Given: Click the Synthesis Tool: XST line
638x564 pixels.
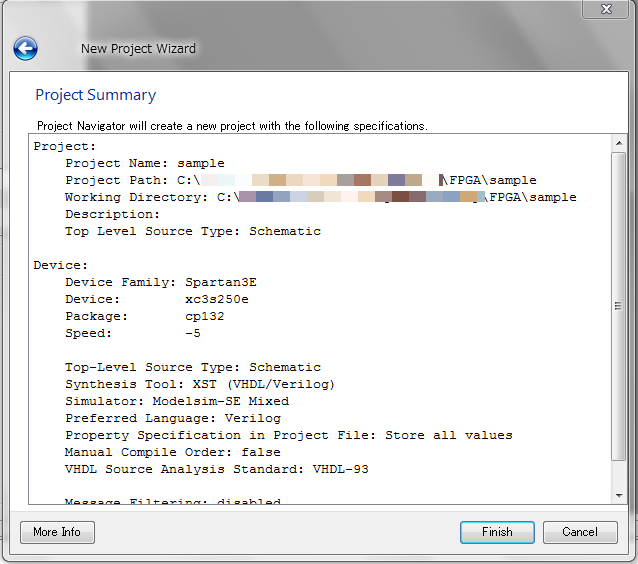Looking at the screenshot, I should point(200,384).
